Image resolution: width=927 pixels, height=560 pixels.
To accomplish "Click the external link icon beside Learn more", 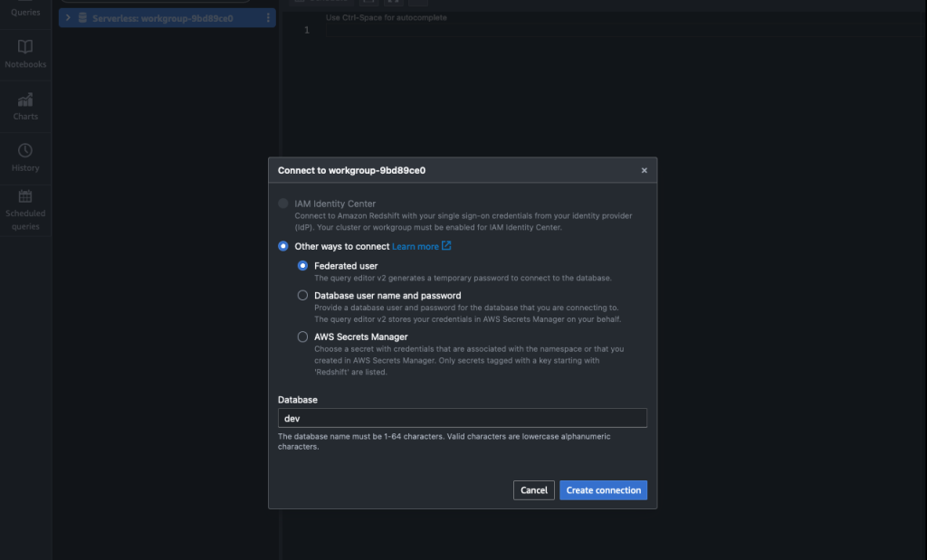I will pos(446,246).
